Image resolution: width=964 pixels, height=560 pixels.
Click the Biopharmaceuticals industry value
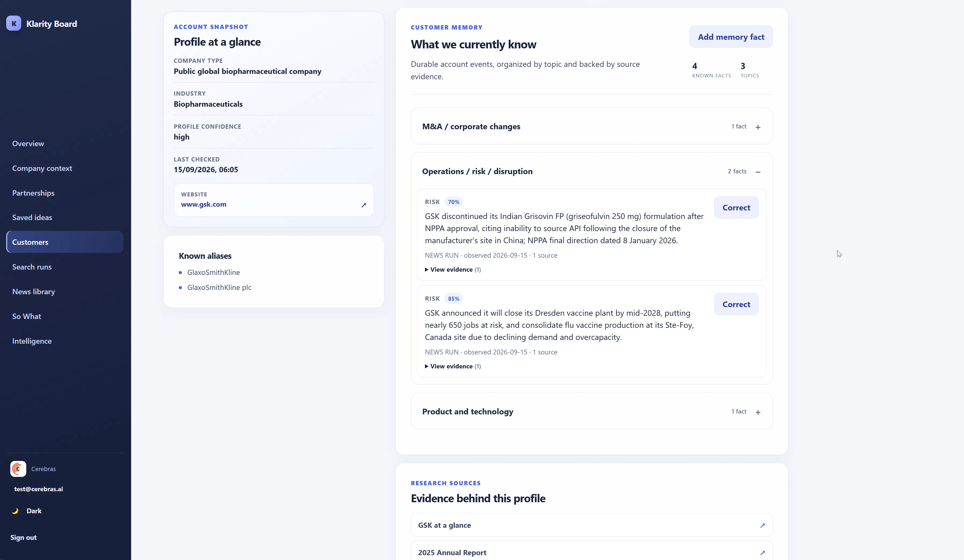click(x=208, y=104)
